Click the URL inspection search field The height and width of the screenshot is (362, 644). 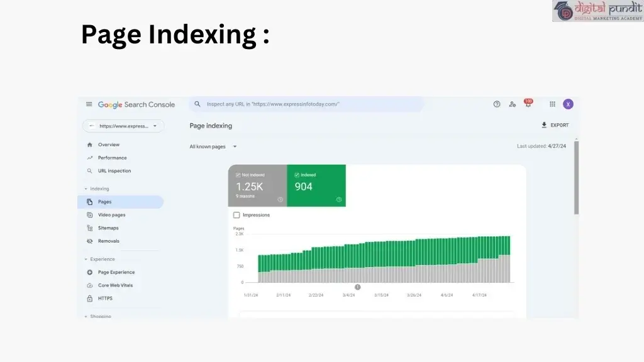pyautogui.click(x=306, y=104)
